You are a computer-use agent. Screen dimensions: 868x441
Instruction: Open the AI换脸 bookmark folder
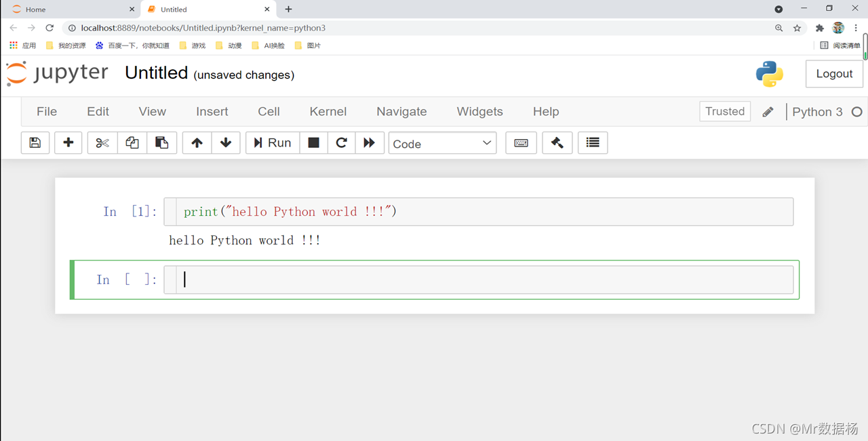coord(268,45)
